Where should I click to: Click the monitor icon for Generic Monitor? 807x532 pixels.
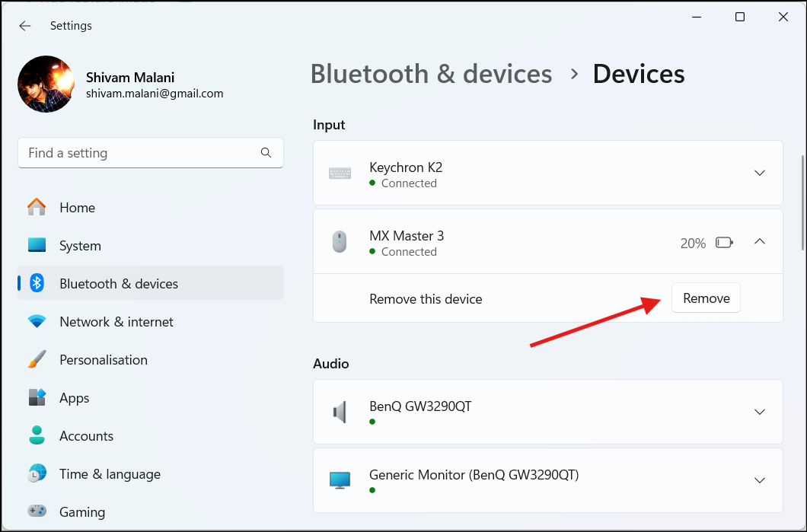pyautogui.click(x=340, y=478)
